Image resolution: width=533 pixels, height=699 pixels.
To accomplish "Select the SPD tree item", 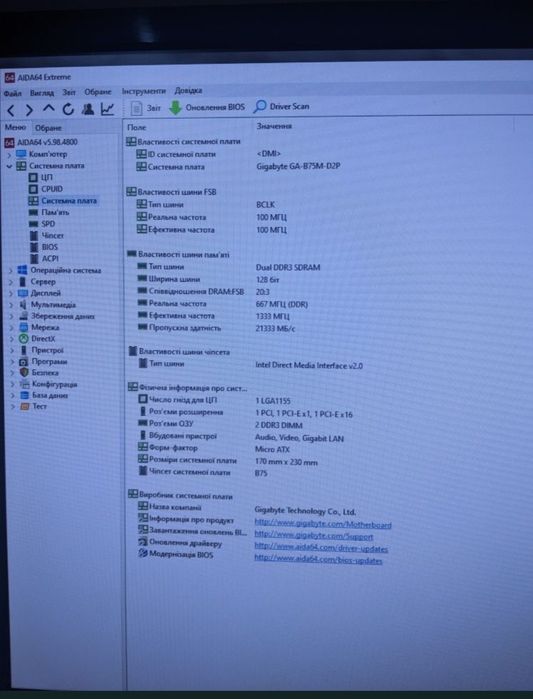I will 42,224.
